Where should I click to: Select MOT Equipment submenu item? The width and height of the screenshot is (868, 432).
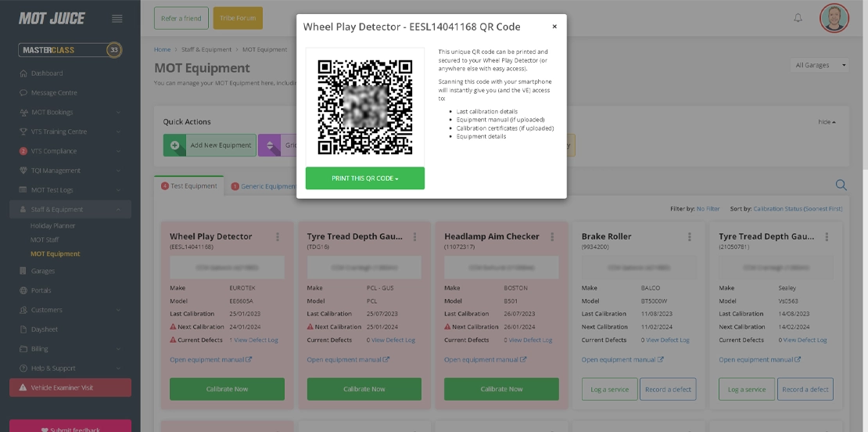click(x=55, y=254)
